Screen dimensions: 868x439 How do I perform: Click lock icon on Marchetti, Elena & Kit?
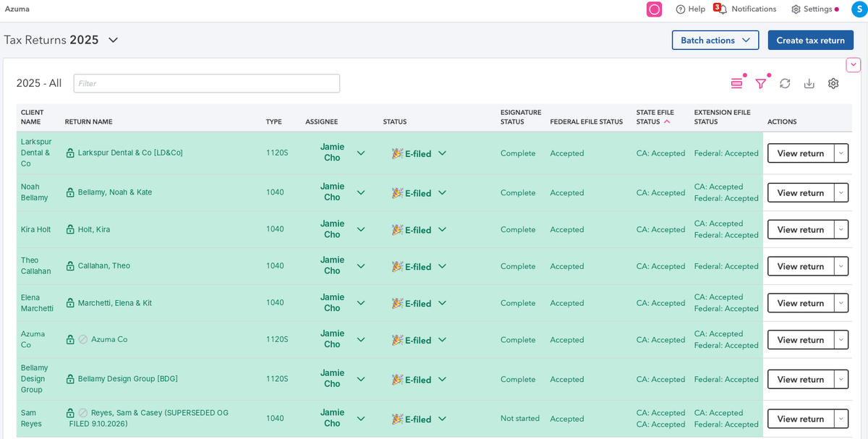coord(70,303)
